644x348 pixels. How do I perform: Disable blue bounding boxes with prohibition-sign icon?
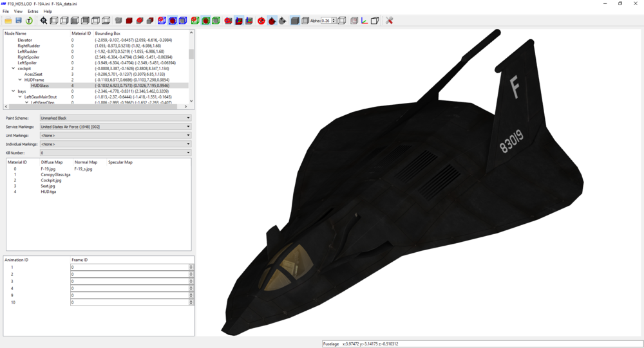point(162,21)
